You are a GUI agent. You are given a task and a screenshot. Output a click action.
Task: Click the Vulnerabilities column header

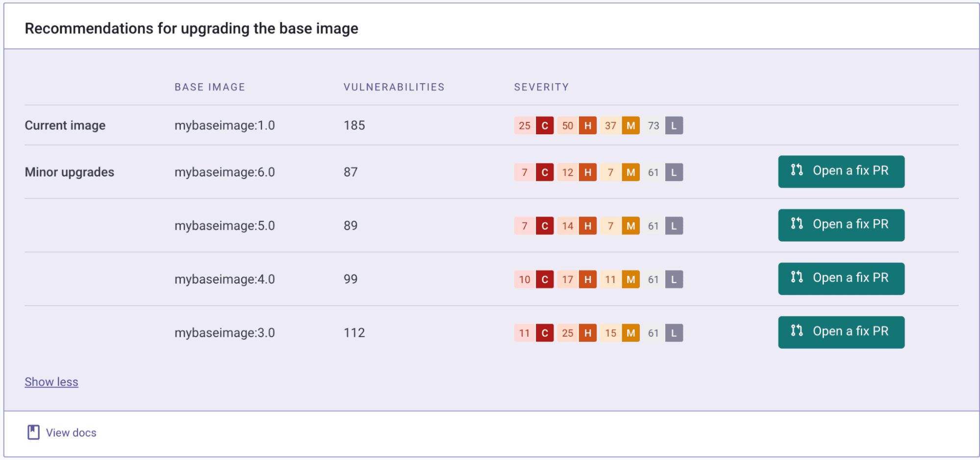click(394, 87)
